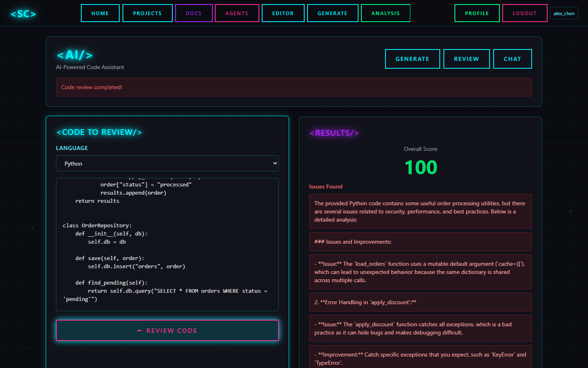The height and width of the screenshot is (368, 588).
Task: Open the Docs section
Action: (194, 13)
